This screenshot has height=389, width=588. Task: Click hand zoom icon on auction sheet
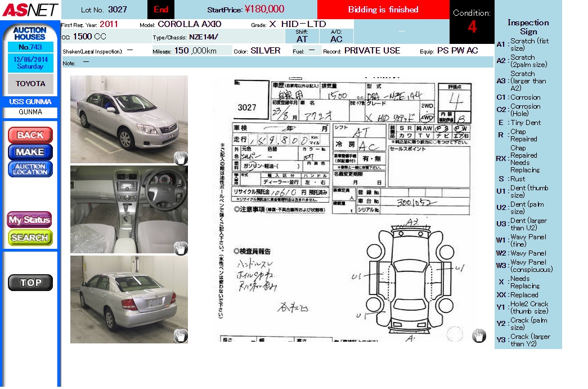[x=478, y=336]
